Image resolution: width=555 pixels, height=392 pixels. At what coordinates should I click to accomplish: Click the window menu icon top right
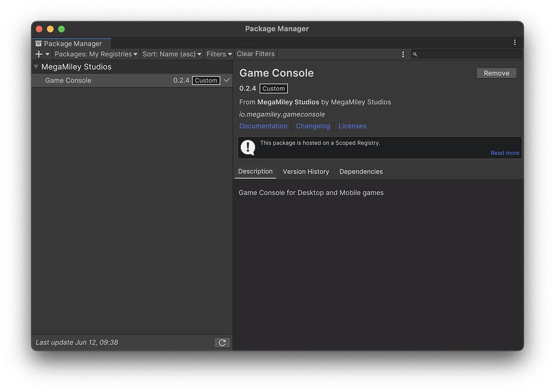[514, 42]
